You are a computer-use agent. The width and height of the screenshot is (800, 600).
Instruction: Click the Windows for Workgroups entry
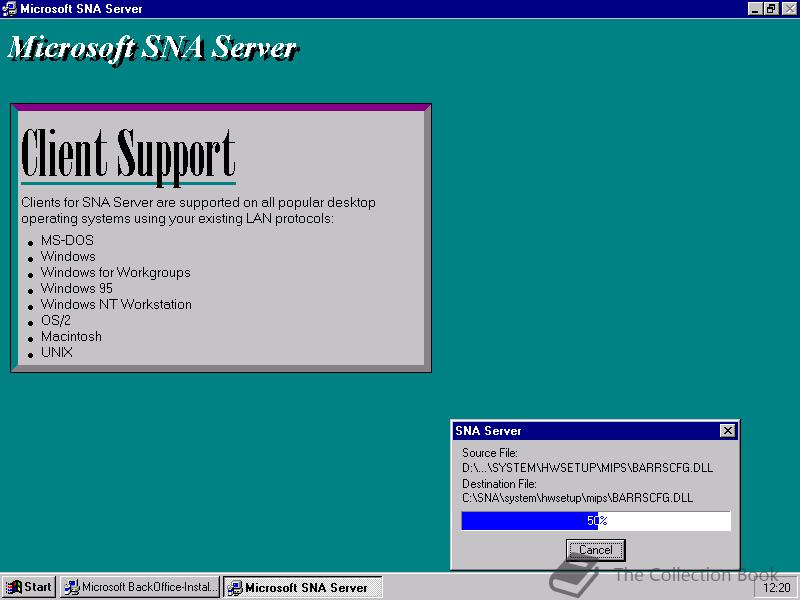116,272
